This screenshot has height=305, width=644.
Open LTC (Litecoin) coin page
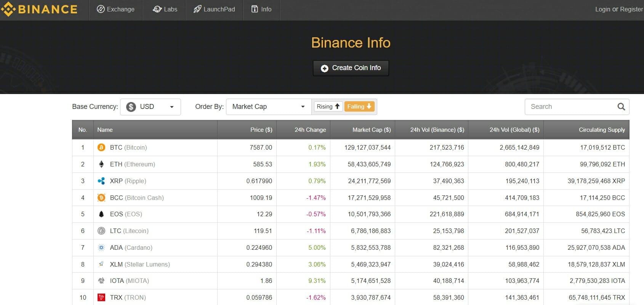(129, 231)
